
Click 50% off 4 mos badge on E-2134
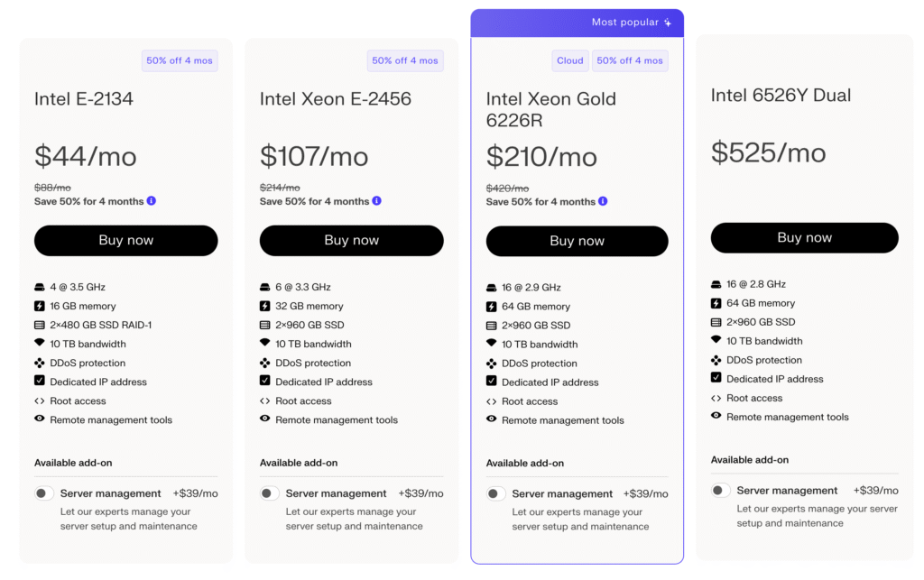[x=180, y=60]
